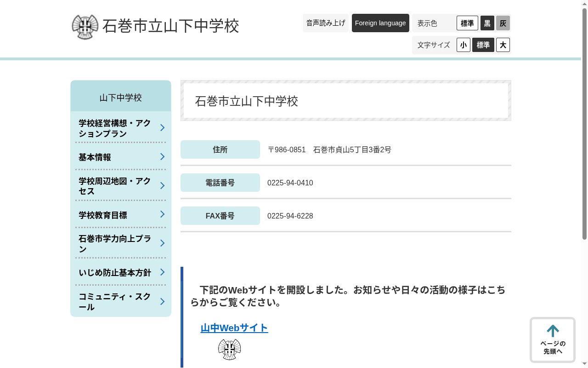Switch display color to 黒
The height and width of the screenshot is (368, 588).
coord(487,23)
